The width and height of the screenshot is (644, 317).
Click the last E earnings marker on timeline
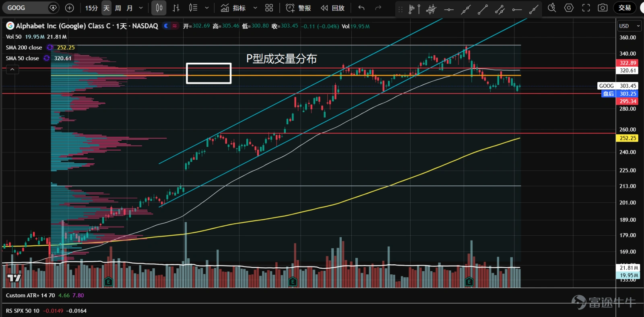[469, 282]
